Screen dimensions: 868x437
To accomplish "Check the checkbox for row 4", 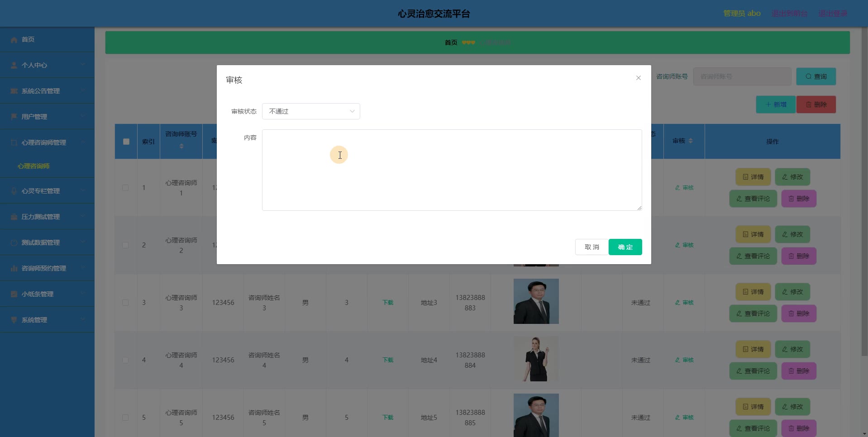I will click(125, 360).
